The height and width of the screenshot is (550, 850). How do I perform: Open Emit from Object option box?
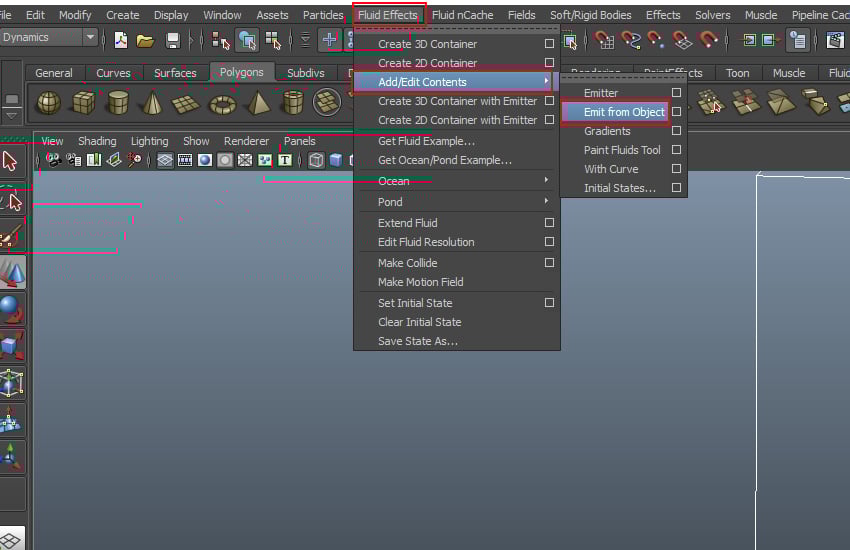[676, 112]
